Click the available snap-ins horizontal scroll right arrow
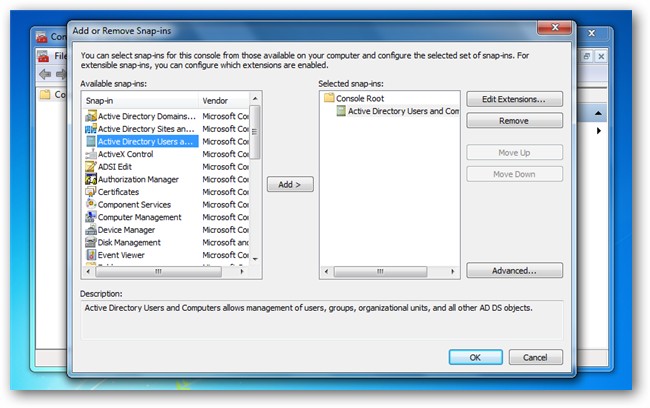The image size is (650, 408). coord(242,272)
